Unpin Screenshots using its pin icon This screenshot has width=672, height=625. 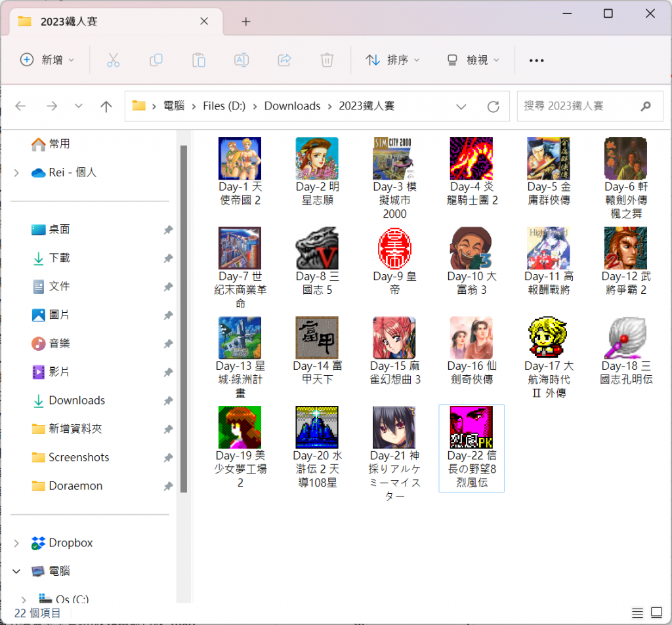pyautogui.click(x=168, y=458)
